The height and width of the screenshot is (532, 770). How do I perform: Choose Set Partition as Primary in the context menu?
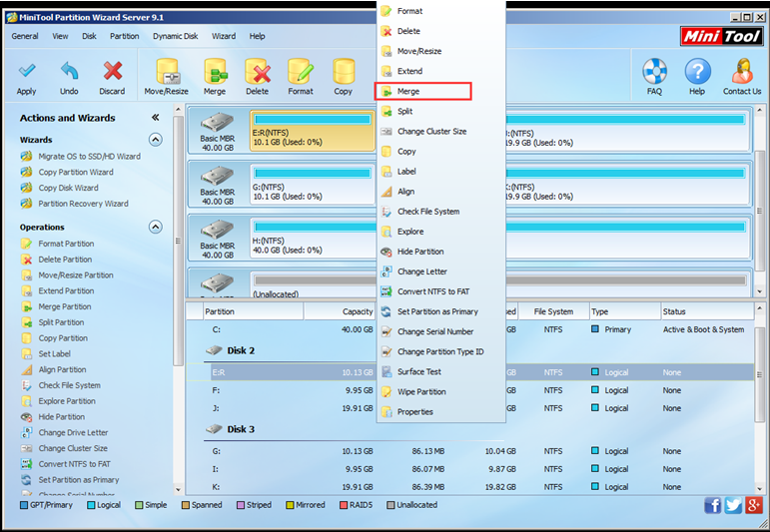coord(441,311)
